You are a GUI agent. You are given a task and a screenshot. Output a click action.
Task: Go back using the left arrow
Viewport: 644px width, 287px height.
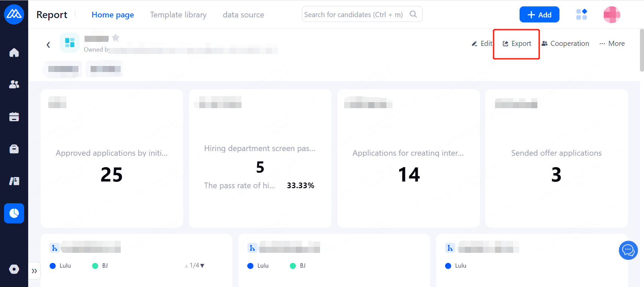[48, 45]
